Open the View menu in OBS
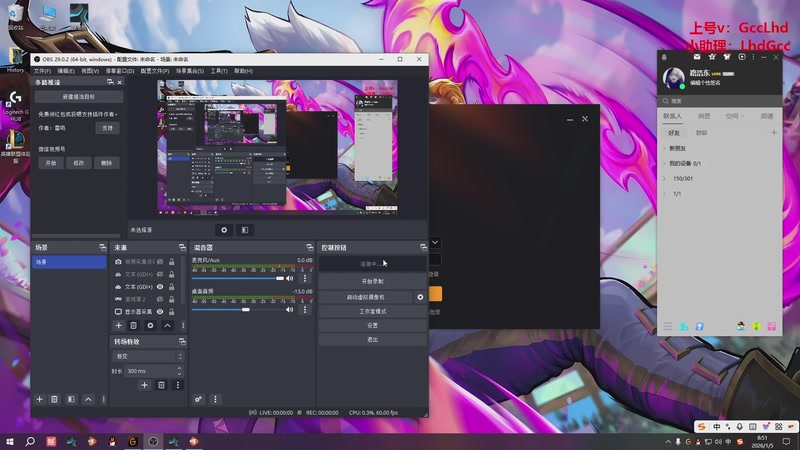The width and height of the screenshot is (800, 450). point(90,71)
